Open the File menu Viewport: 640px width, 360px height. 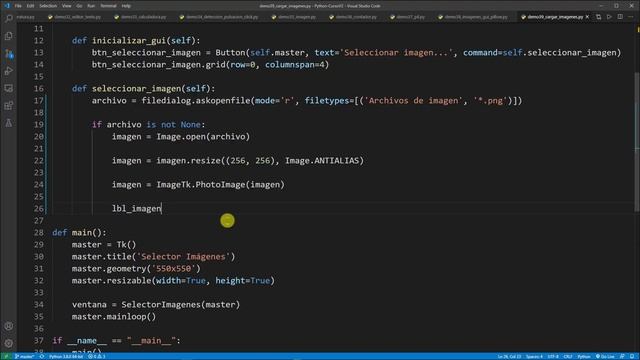(18, 6)
